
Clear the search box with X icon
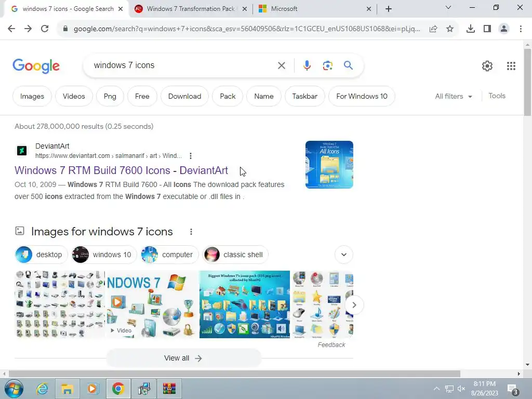[282, 65]
